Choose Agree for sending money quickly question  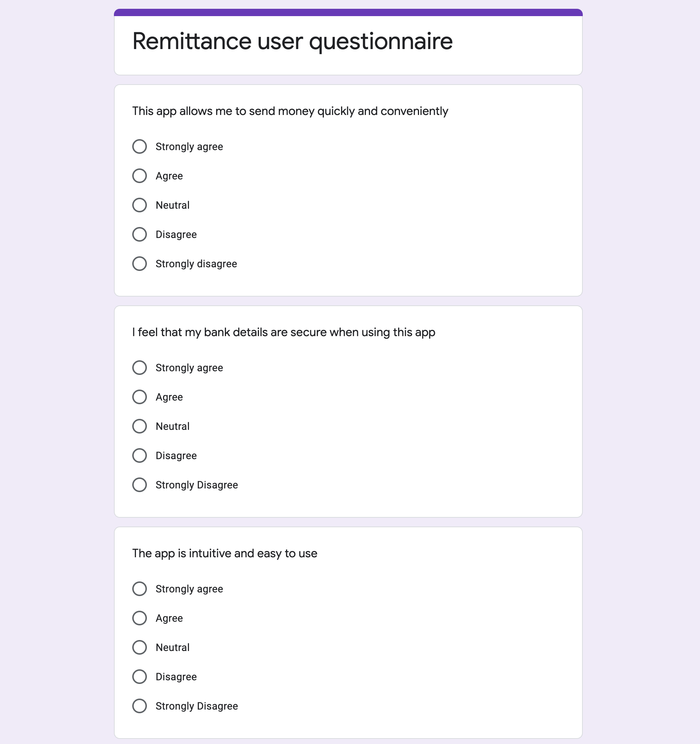tap(139, 176)
